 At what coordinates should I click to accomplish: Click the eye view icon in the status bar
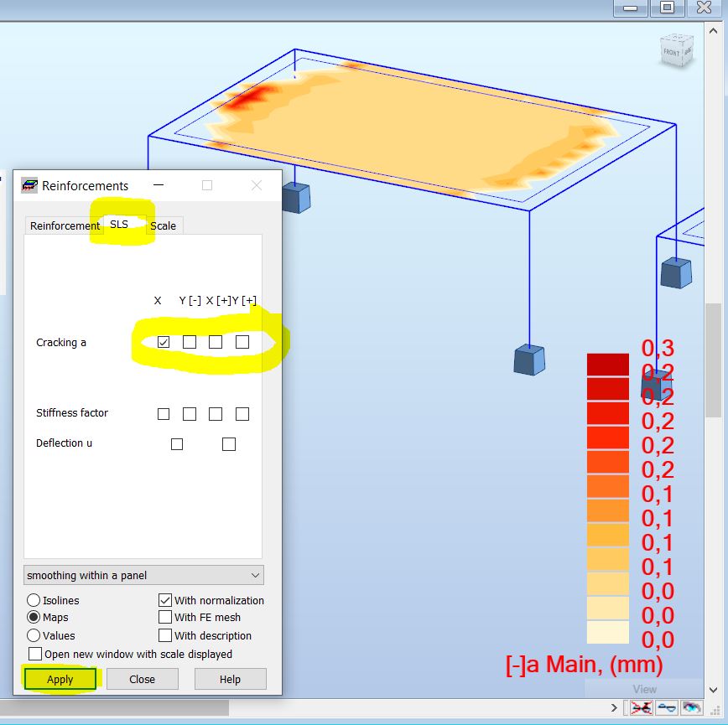[693, 707]
